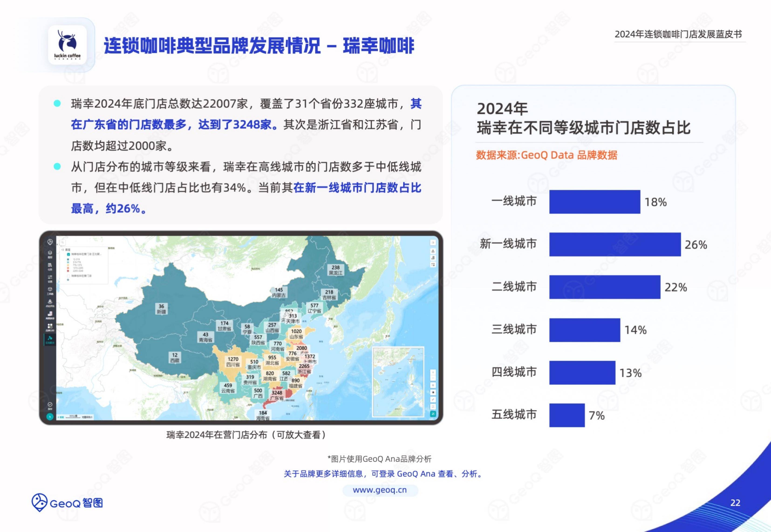Screen dimensions: 771x532
Task: Click the header 2024年连锁咖啡门店发展蓝皮书
Action: (678, 34)
